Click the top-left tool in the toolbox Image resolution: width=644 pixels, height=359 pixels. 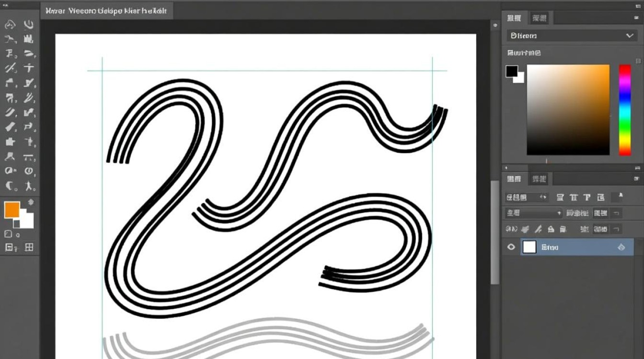coord(10,25)
